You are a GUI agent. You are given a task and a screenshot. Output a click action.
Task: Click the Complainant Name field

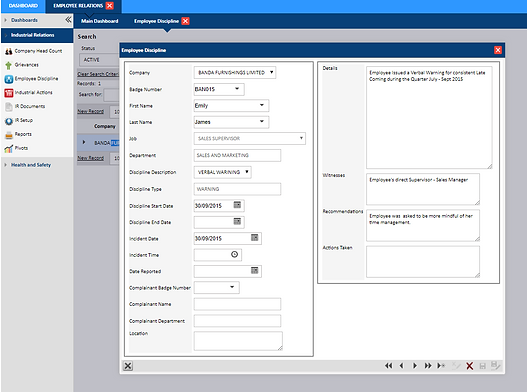(237, 304)
